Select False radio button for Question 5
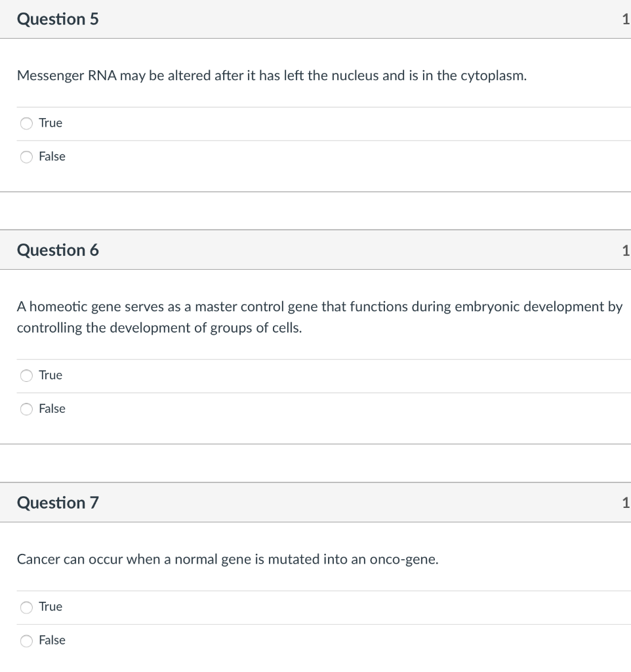This screenshot has height=672, width=631. pyautogui.click(x=26, y=157)
